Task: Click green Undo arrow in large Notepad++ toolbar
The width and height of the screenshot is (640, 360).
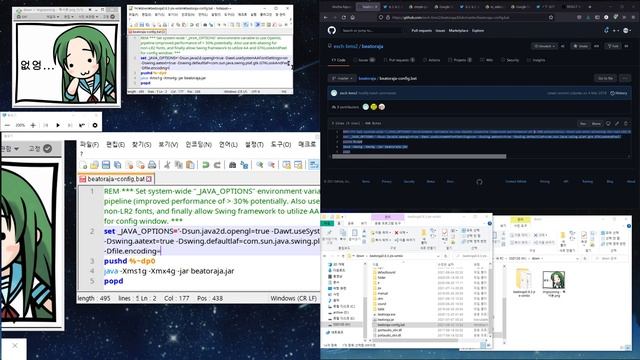Action: (x=206, y=165)
